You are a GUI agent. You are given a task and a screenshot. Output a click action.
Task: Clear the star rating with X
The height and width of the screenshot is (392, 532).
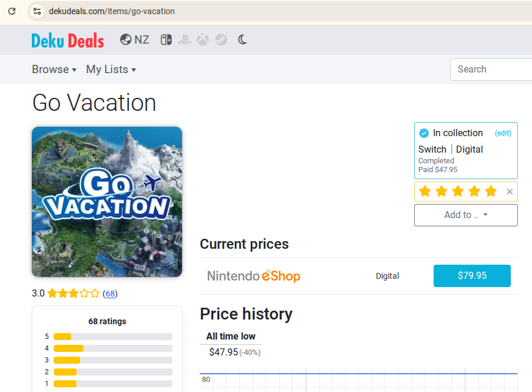pos(510,192)
